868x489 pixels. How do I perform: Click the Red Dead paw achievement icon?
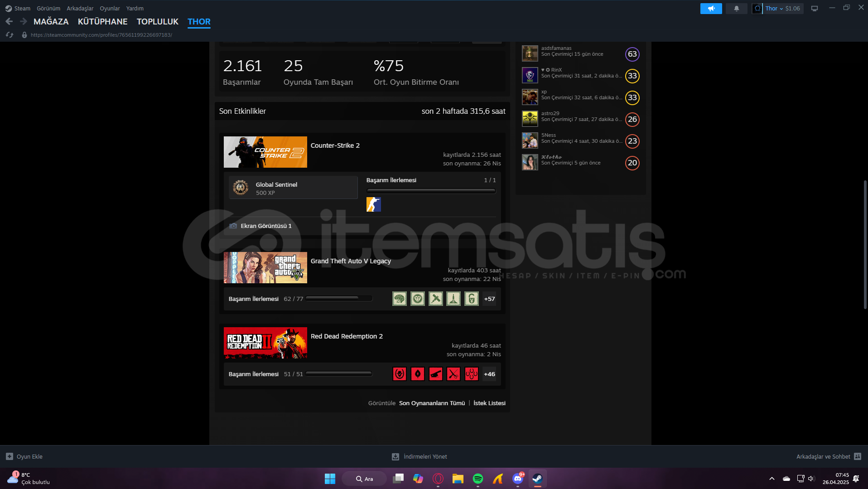point(472,374)
